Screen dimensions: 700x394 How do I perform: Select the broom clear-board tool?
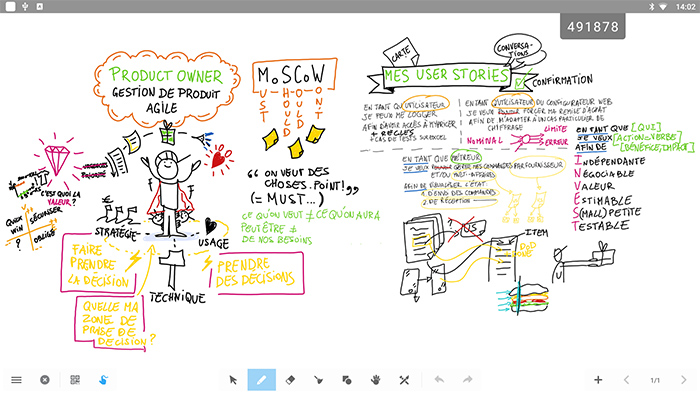point(318,380)
